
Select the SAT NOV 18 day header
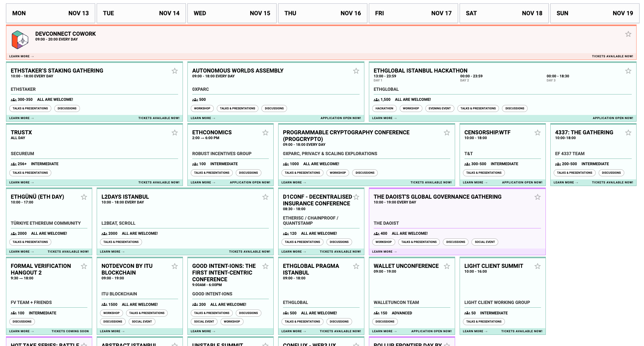pos(504,13)
